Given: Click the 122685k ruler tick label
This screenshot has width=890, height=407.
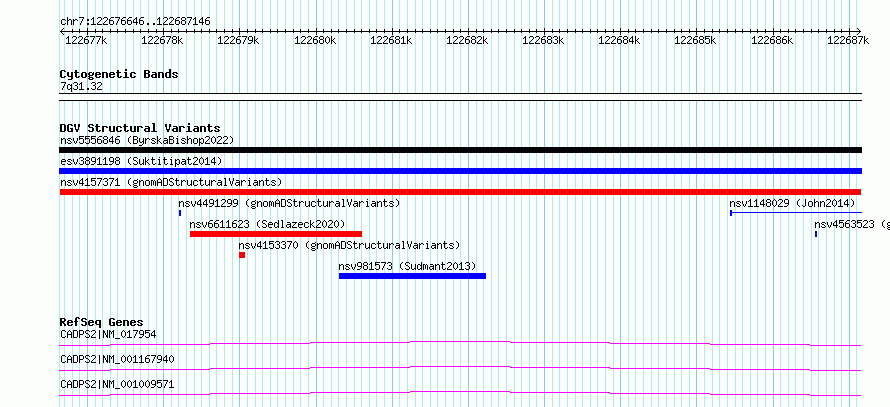Looking at the screenshot, I should coord(695,40).
